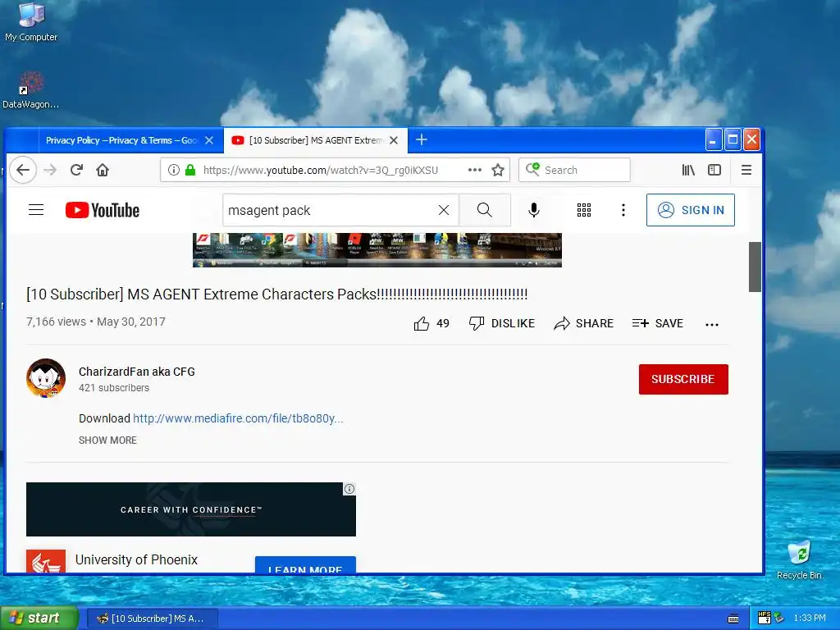Open University of Phoenix logo

pos(46,561)
